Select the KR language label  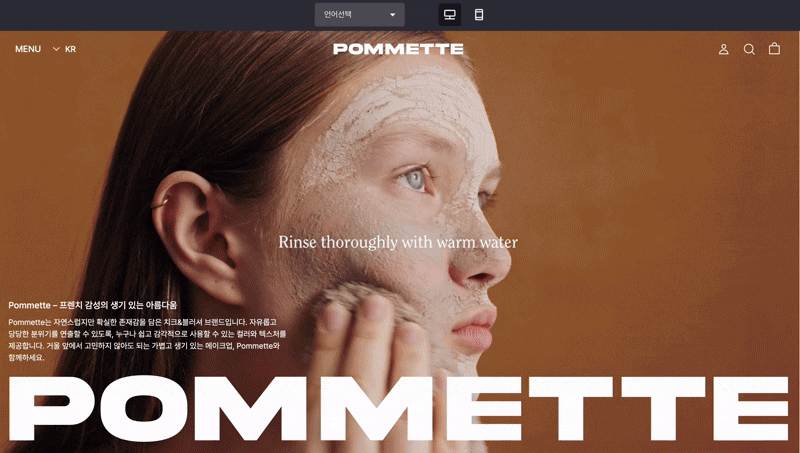(x=70, y=49)
